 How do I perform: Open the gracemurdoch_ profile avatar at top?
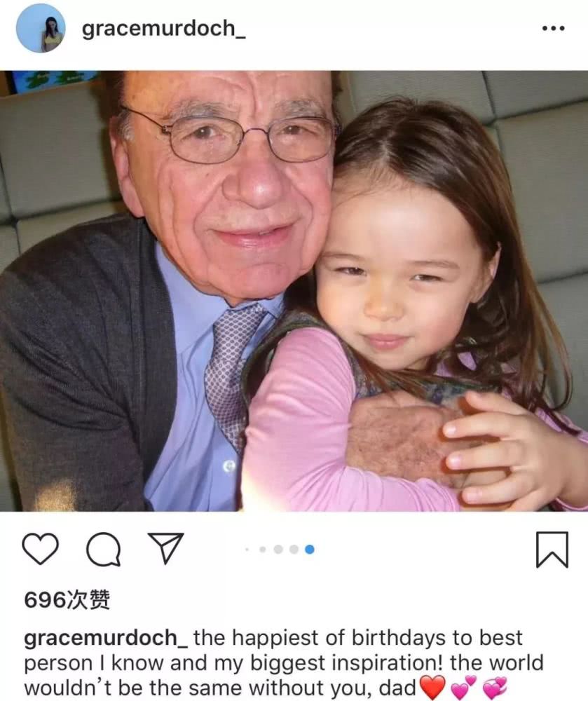click(41, 29)
